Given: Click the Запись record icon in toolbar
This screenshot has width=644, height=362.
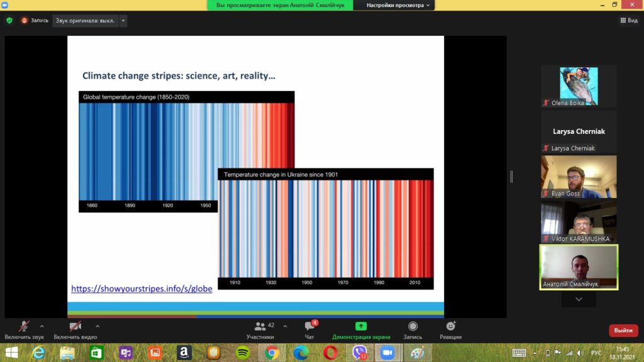Looking at the screenshot, I should [413, 326].
